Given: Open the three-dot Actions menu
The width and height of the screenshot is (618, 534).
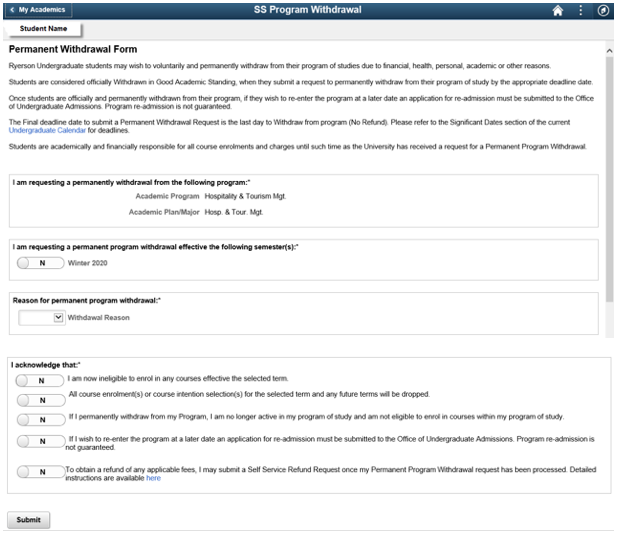Looking at the screenshot, I should pos(581,10).
